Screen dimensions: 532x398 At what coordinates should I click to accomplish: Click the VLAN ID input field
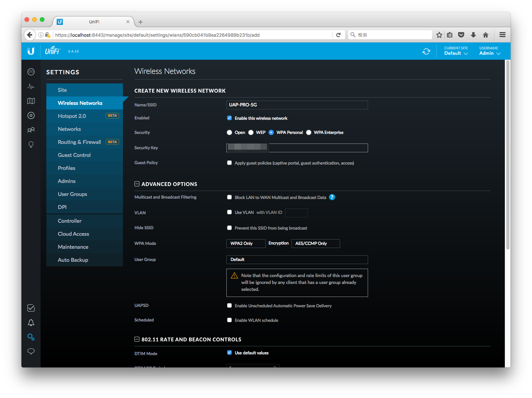click(296, 213)
